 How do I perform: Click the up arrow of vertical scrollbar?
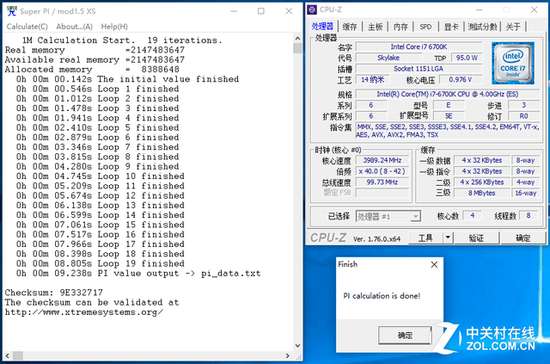pos(297,38)
